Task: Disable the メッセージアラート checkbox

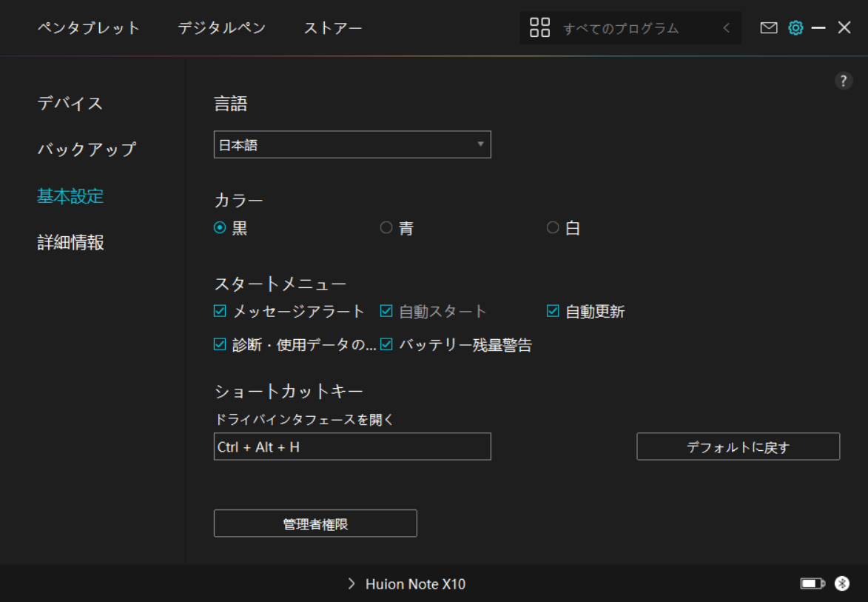Action: [x=220, y=311]
